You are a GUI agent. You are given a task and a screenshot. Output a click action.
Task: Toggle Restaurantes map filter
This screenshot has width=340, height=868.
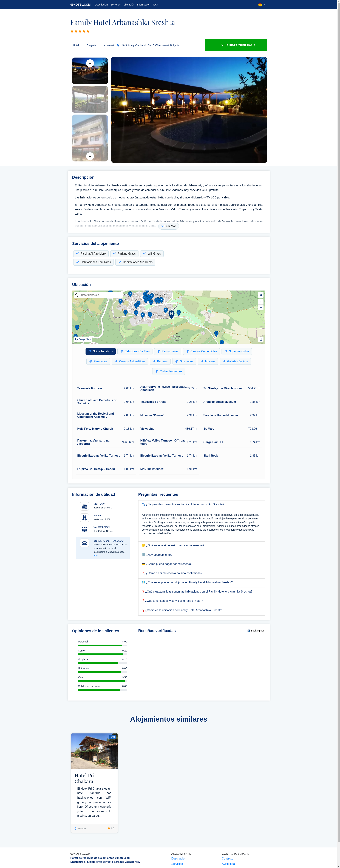pyautogui.click(x=168, y=351)
